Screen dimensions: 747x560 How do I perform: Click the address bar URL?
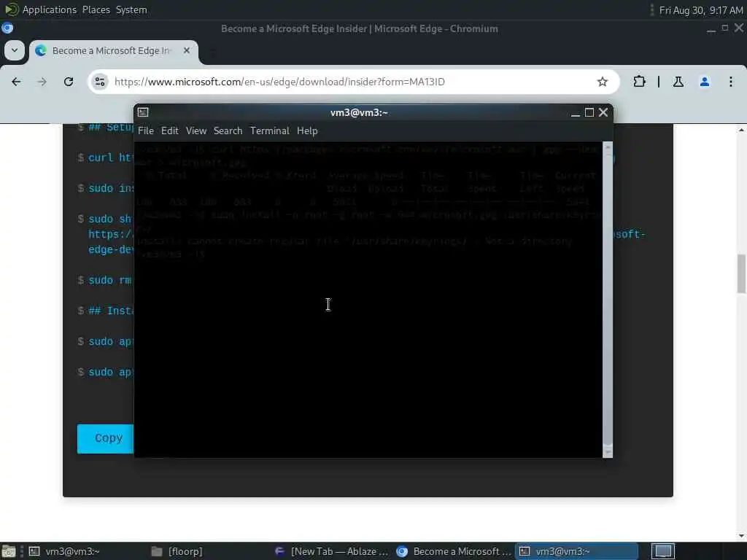point(279,82)
